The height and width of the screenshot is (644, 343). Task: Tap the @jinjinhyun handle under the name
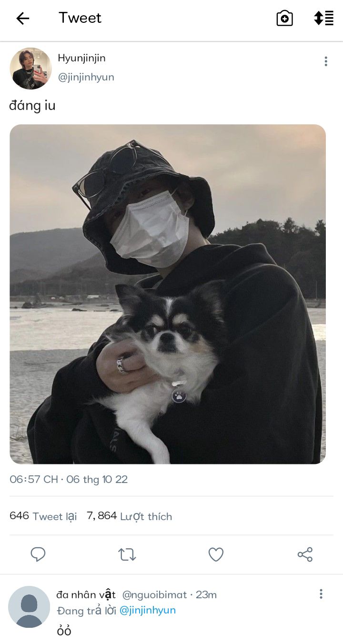point(86,77)
